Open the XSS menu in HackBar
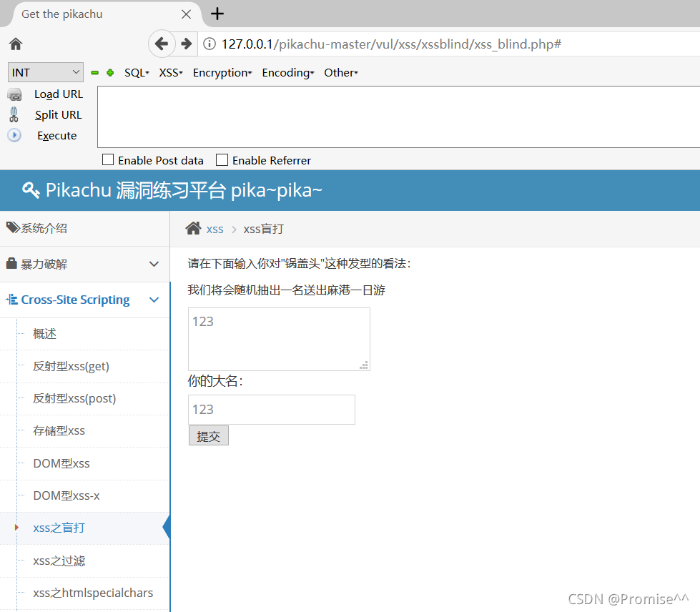Image resolution: width=700 pixels, height=612 pixels. (x=171, y=73)
